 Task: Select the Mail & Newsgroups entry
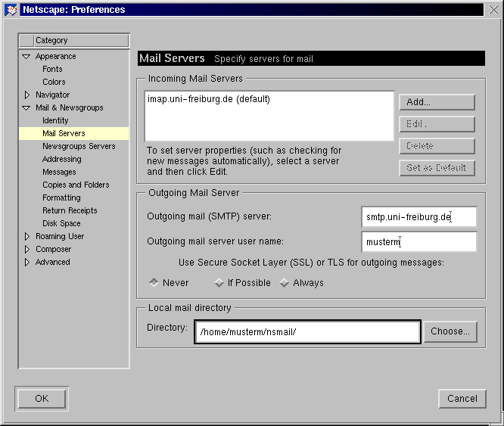[70, 107]
